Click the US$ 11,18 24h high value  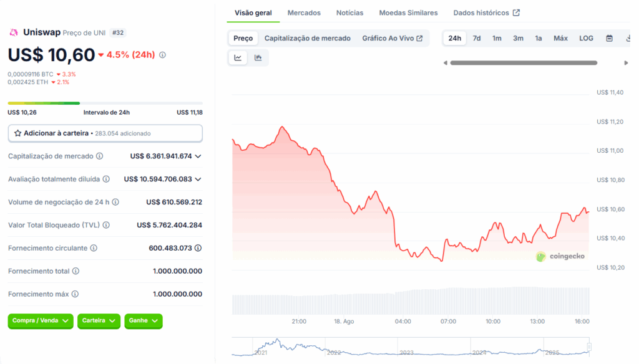click(x=190, y=112)
